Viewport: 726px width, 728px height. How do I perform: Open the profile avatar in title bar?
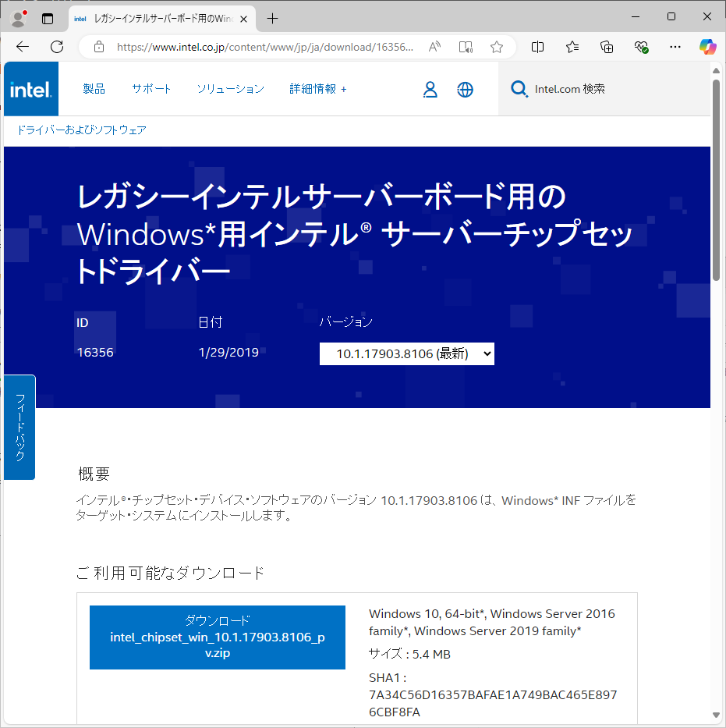point(18,19)
